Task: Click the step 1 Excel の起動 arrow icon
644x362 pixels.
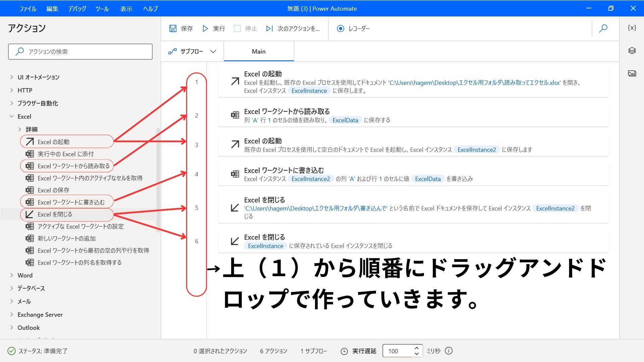Action: (x=235, y=81)
